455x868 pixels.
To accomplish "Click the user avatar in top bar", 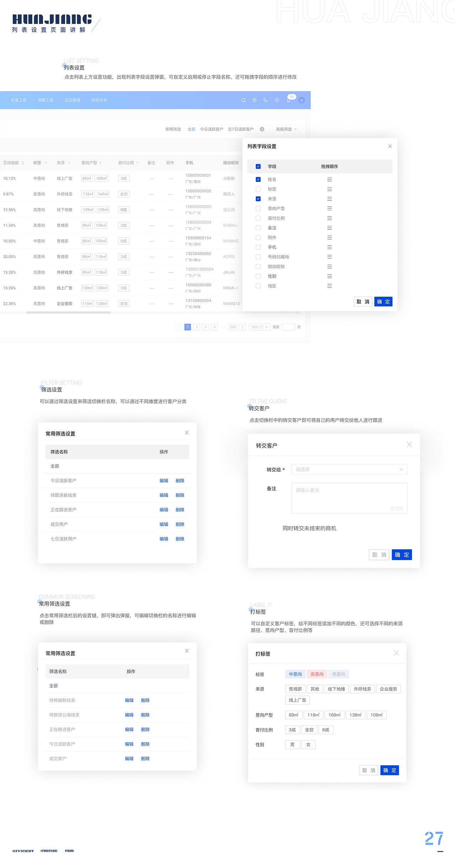I will (x=302, y=100).
